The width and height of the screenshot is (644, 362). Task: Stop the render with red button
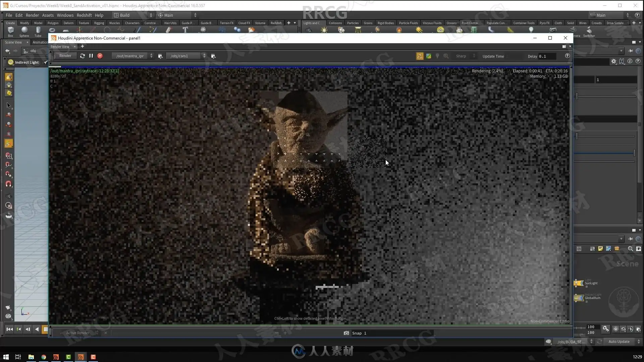[x=100, y=56]
